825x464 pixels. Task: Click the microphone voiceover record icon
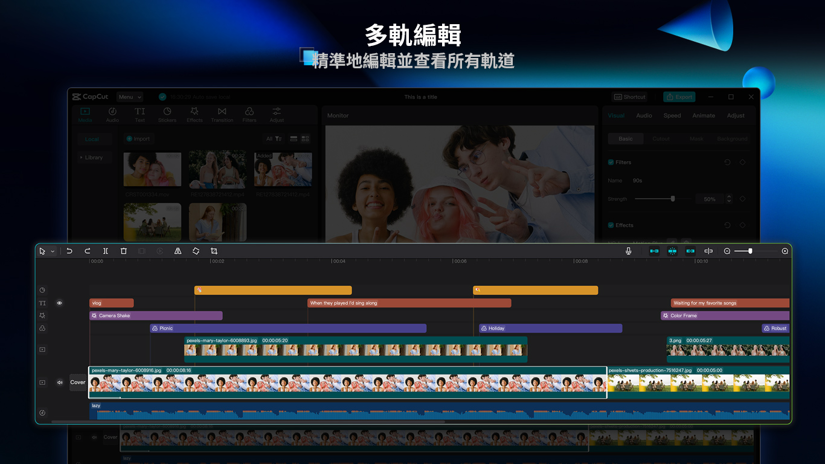628,251
